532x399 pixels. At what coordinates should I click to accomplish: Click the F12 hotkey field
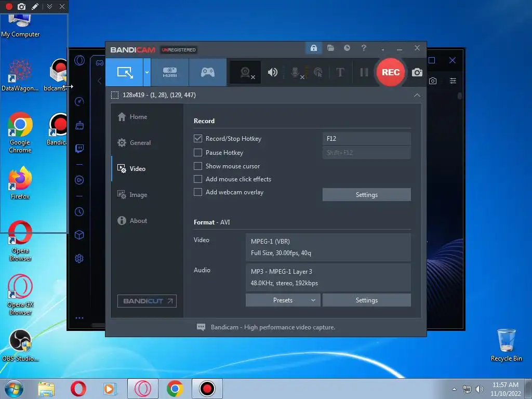coord(366,138)
